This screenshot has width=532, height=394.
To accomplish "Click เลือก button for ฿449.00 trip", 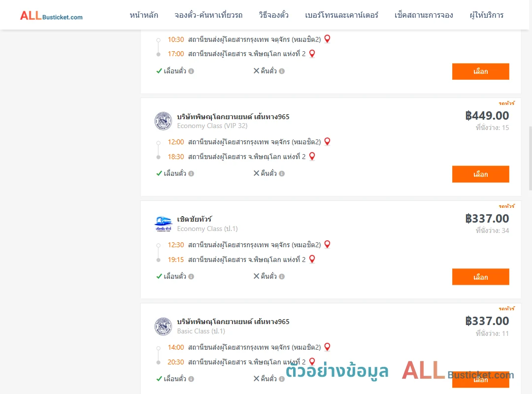I will (x=480, y=174).
